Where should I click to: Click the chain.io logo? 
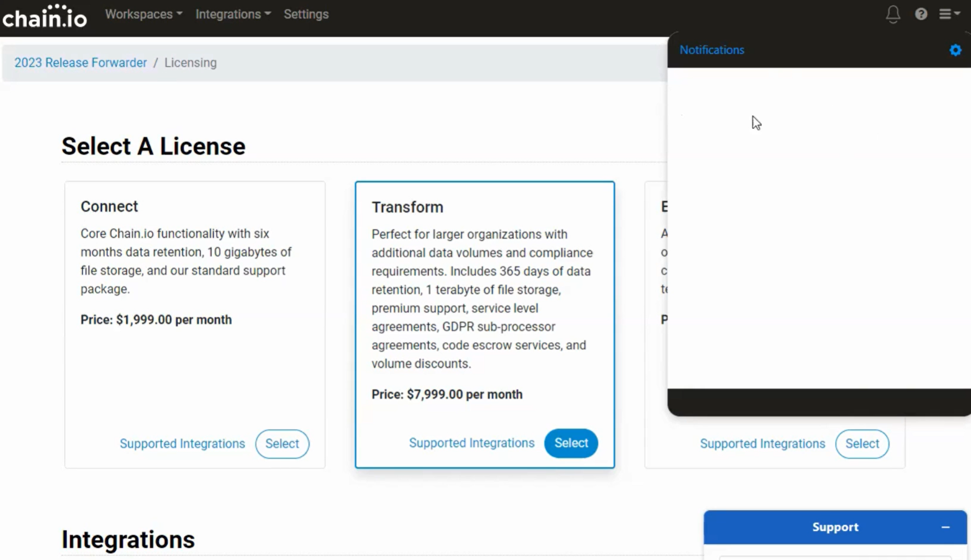click(x=45, y=17)
